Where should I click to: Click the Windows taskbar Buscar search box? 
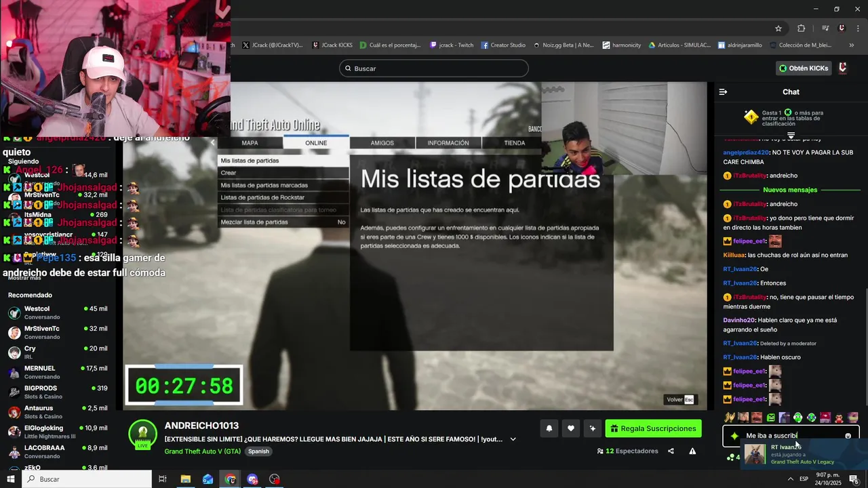[87, 479]
